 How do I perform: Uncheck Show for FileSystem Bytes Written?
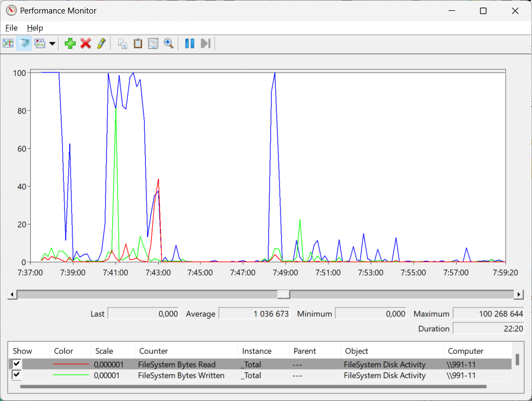[x=17, y=375]
